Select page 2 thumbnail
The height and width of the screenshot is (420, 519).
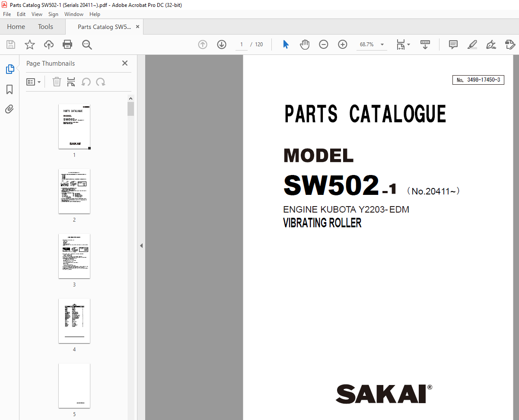coord(74,191)
